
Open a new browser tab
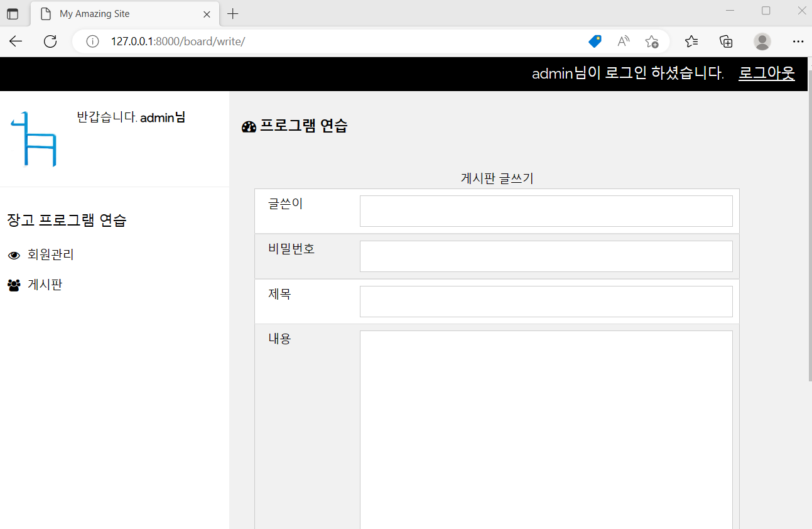[233, 14]
